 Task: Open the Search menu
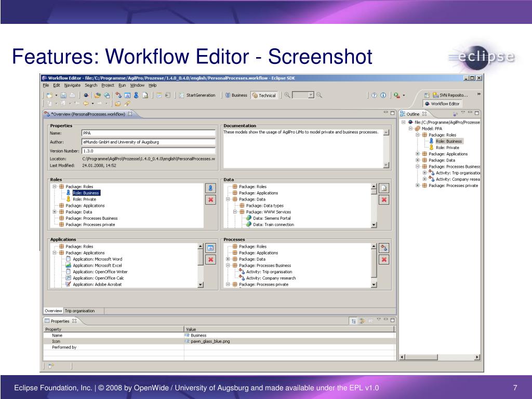(x=91, y=86)
